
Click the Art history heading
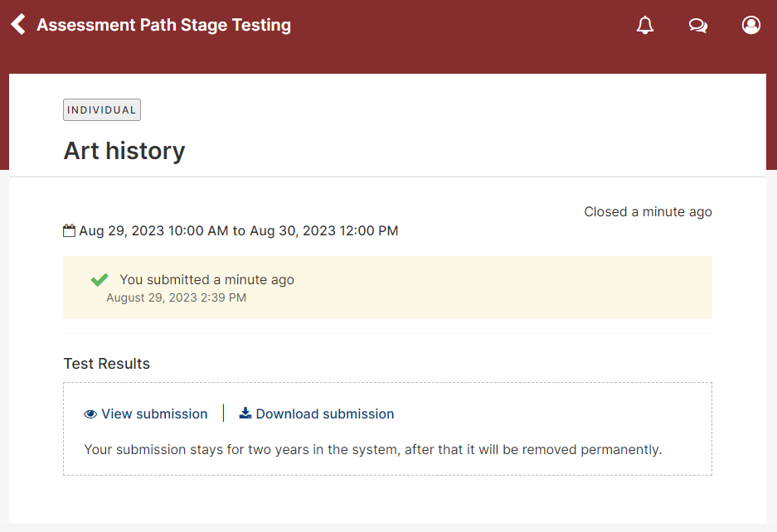pyautogui.click(x=124, y=151)
